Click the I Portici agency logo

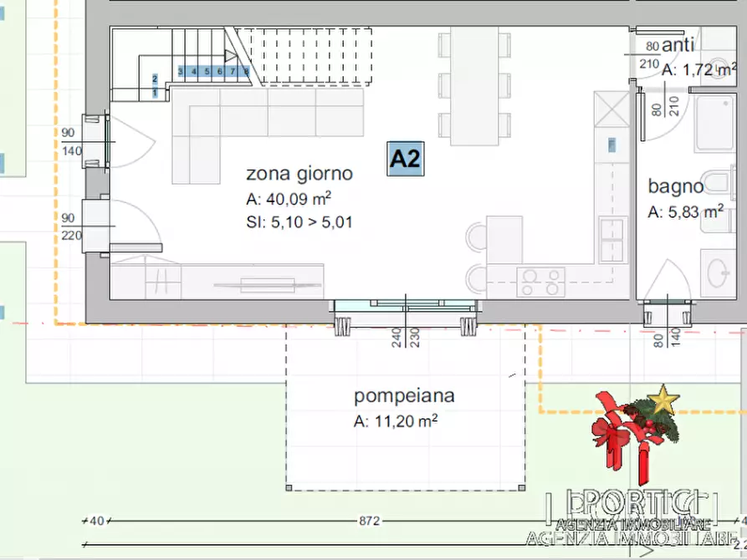tap(636, 510)
